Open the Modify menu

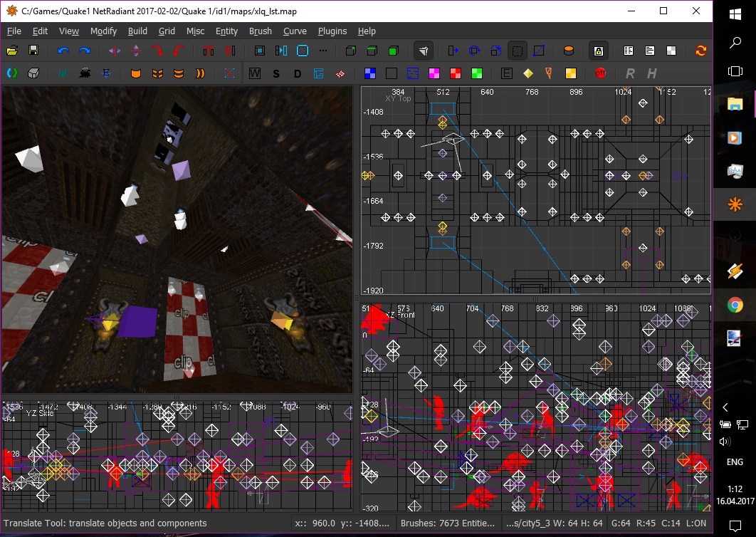pos(103,31)
